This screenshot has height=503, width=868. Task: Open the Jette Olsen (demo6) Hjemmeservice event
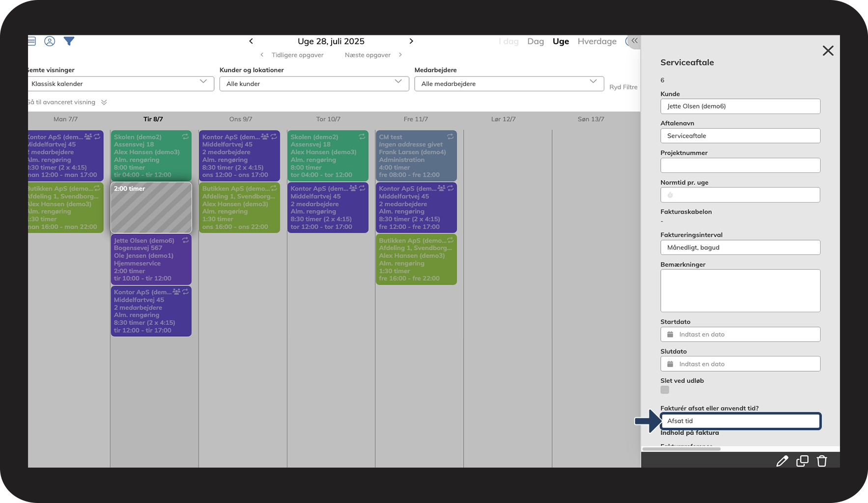point(151,259)
